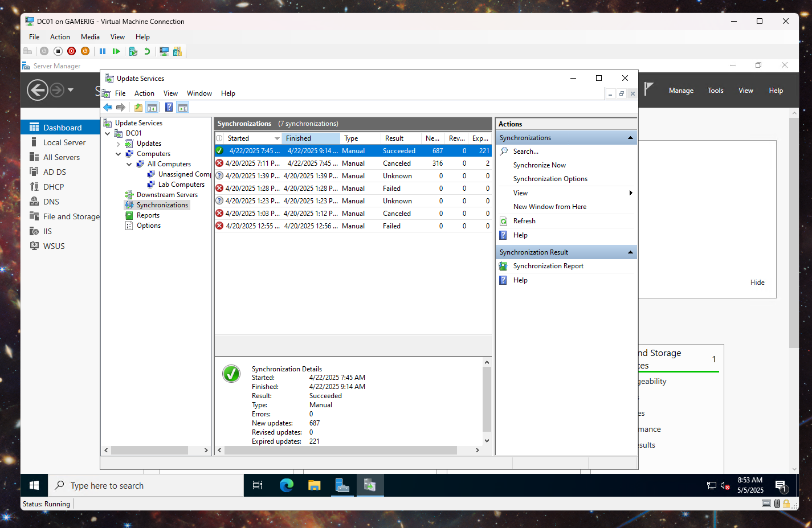Select Downstream Servers in the tree
Viewport: 812px width, 528px height.
167,195
